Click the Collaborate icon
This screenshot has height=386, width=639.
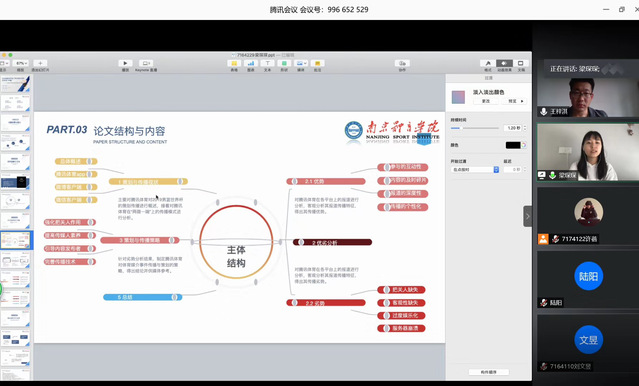click(x=402, y=63)
